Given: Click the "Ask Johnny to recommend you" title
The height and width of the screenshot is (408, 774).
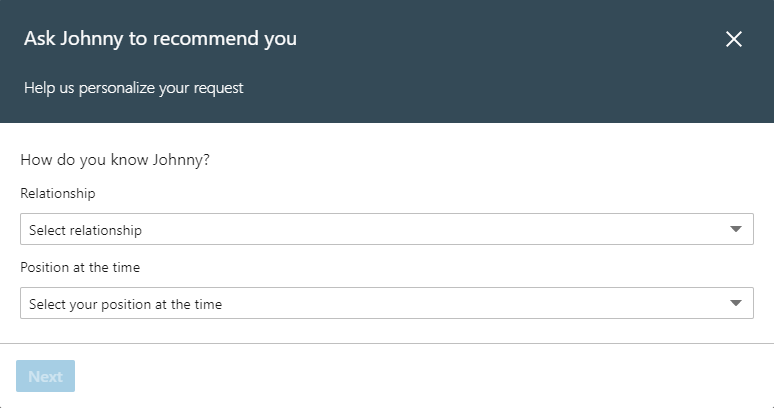Looking at the screenshot, I should point(160,39).
